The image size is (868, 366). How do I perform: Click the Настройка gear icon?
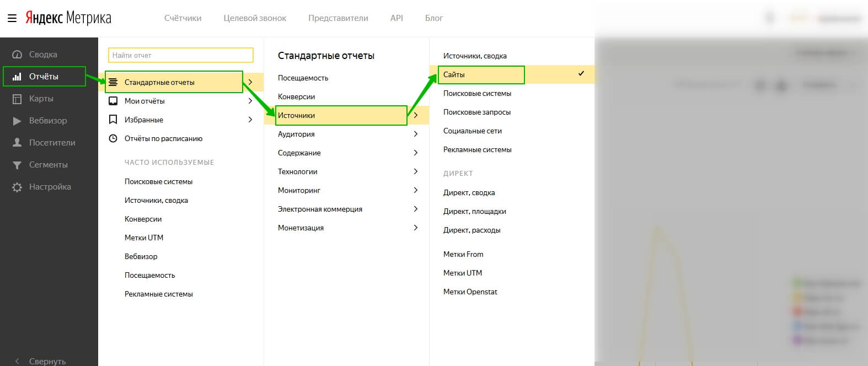17,187
